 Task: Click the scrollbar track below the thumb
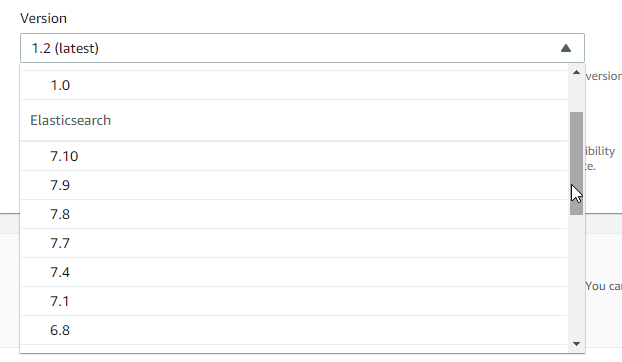pos(576,277)
